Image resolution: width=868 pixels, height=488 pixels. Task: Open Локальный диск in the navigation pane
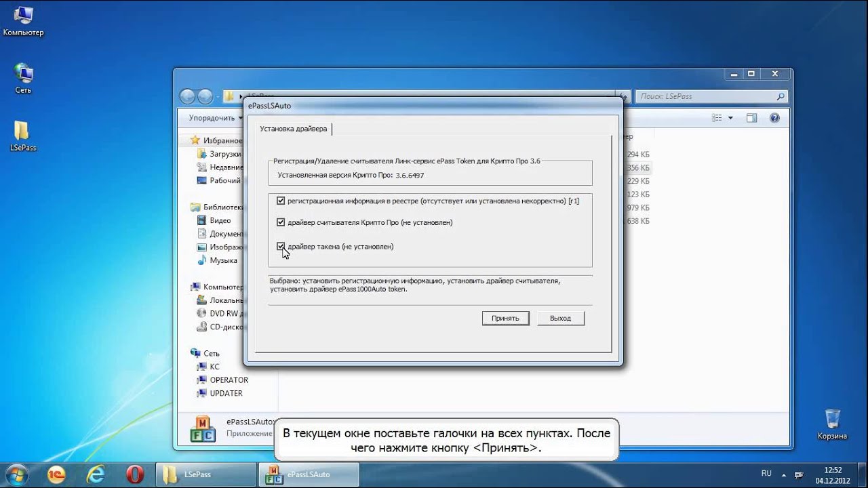[220, 300]
